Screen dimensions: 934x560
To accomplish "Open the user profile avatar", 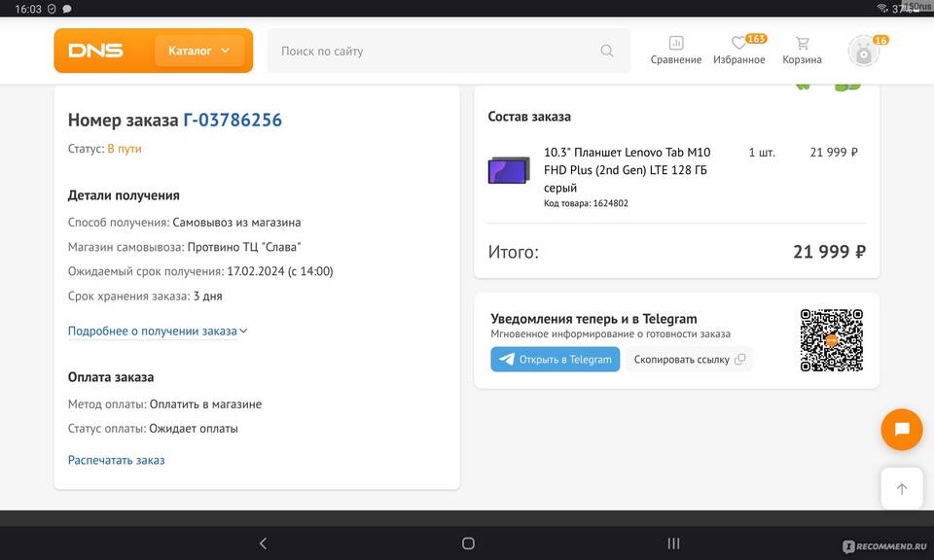I will click(863, 52).
